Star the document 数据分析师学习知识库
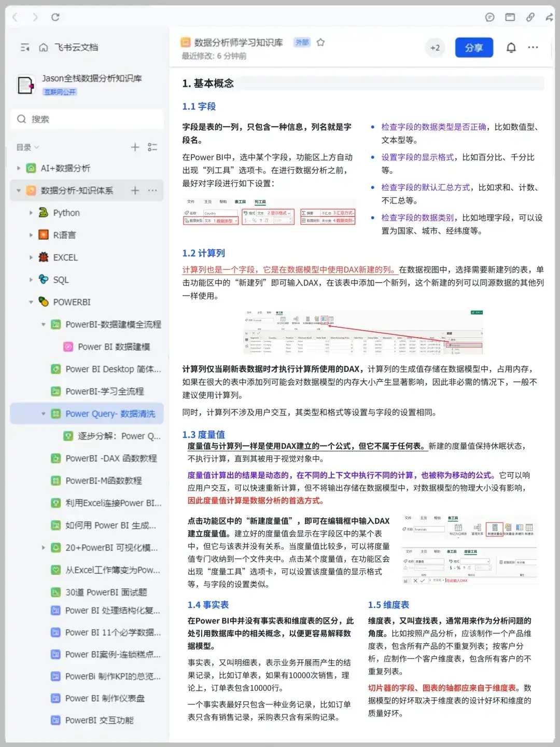The height and width of the screenshot is (747, 560). pos(321,43)
